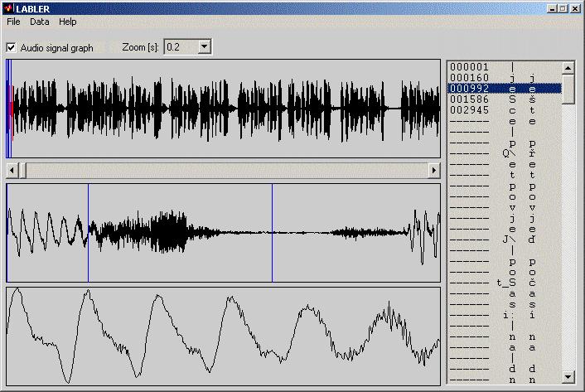Click the label list scroll up arrow
This screenshot has width=585, height=392.
coord(568,68)
